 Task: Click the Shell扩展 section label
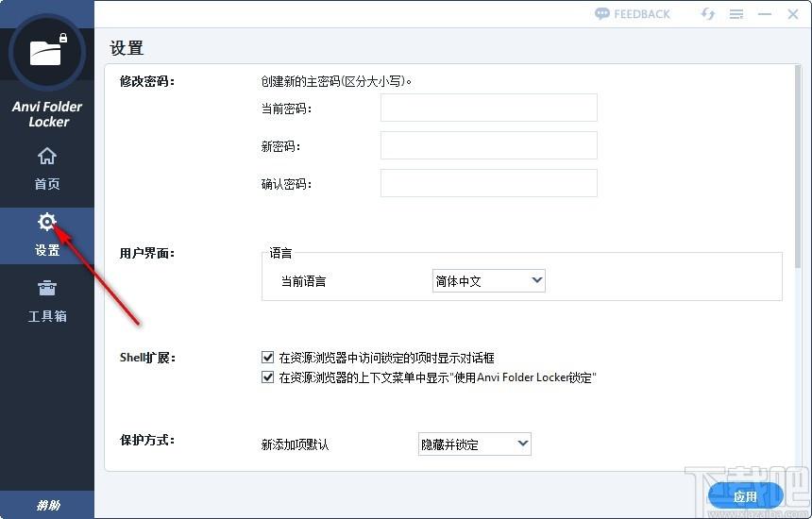tap(147, 358)
